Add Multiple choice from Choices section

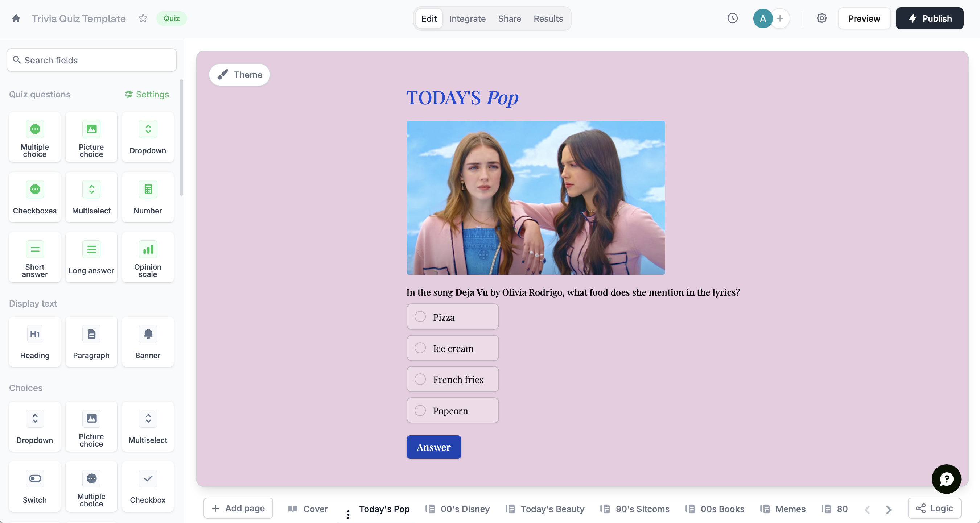point(91,487)
